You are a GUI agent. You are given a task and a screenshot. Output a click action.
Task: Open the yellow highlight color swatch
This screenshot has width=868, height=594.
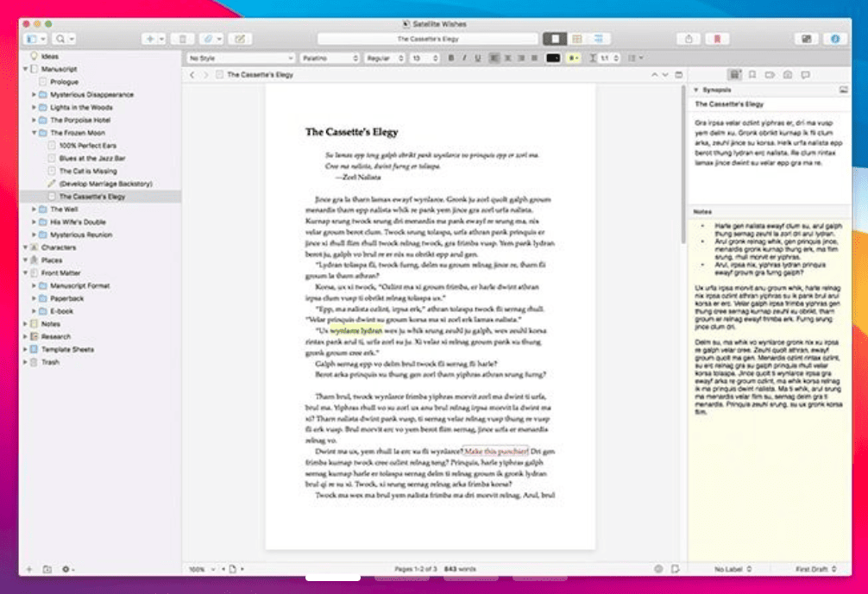pos(573,58)
